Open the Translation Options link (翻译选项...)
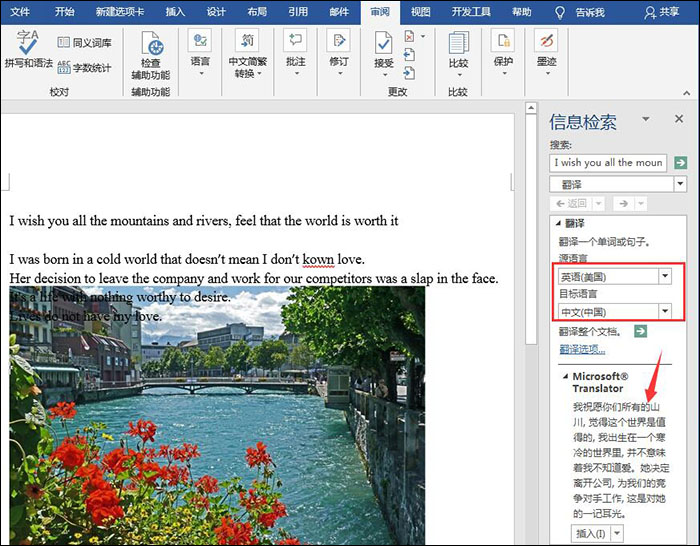700x546 pixels. click(582, 349)
